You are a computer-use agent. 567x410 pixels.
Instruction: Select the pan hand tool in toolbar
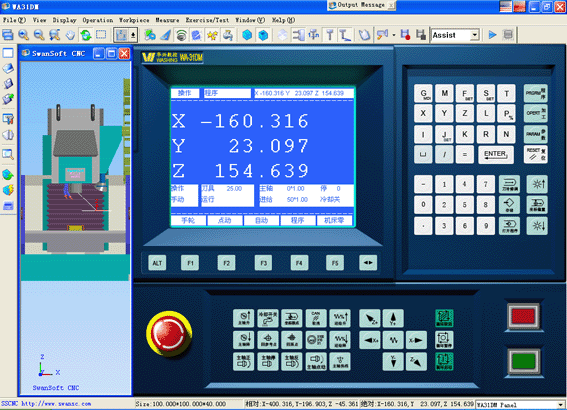(x=70, y=35)
